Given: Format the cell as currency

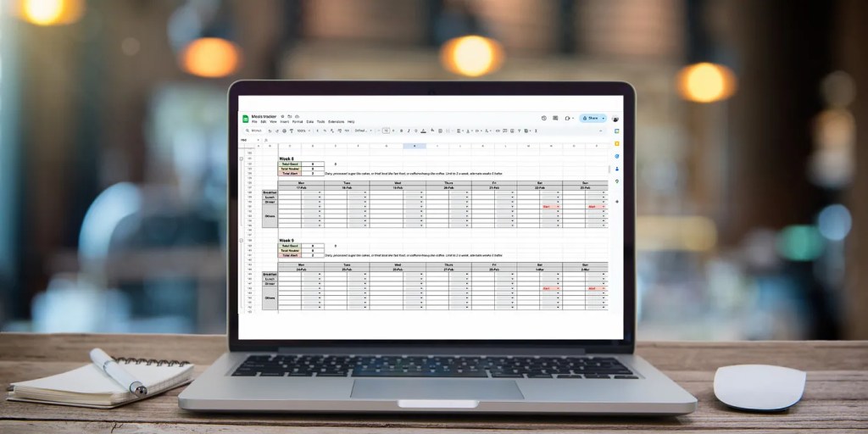Looking at the screenshot, I should [317, 131].
